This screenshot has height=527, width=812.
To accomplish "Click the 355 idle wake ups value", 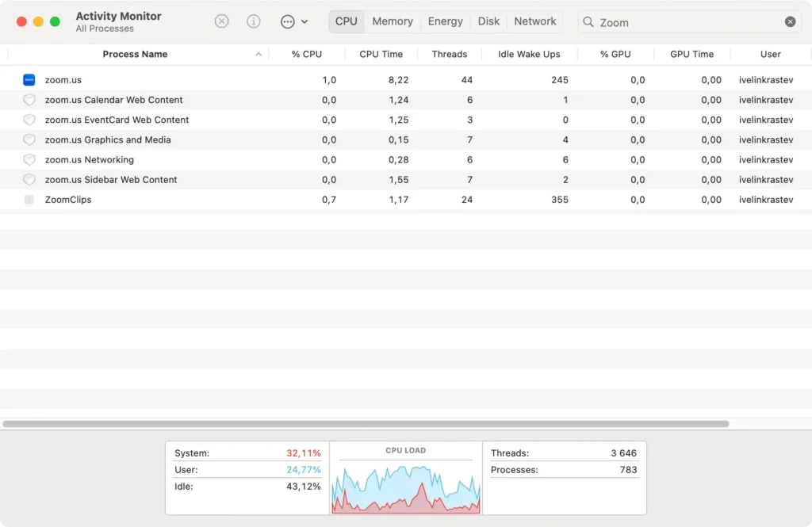I will 559,200.
